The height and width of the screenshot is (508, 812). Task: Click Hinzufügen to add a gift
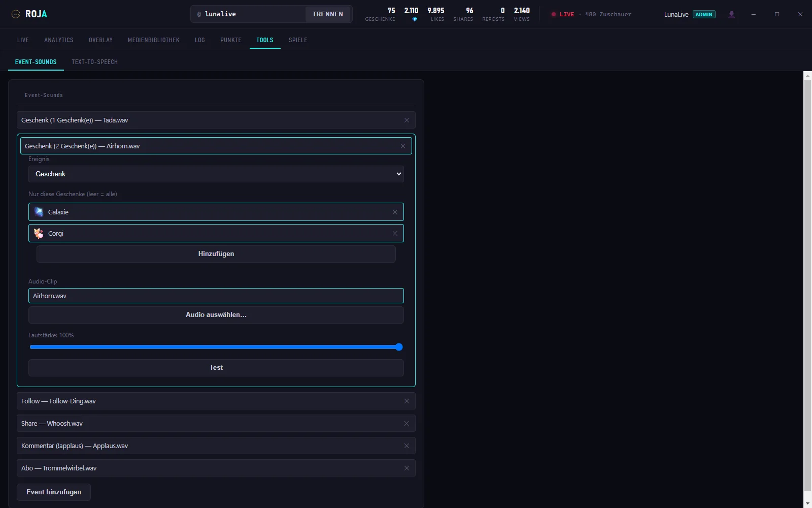[x=216, y=254]
